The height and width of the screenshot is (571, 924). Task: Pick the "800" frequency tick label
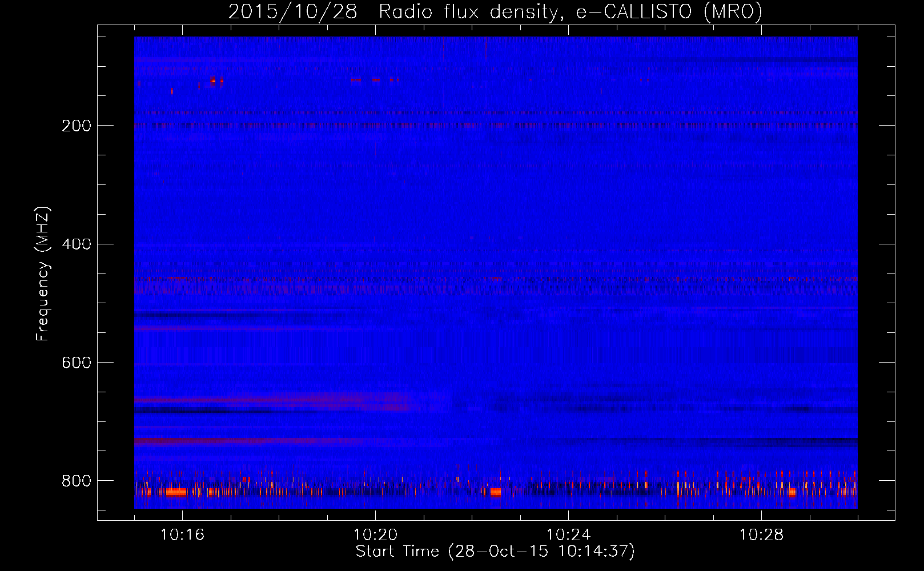[77, 481]
